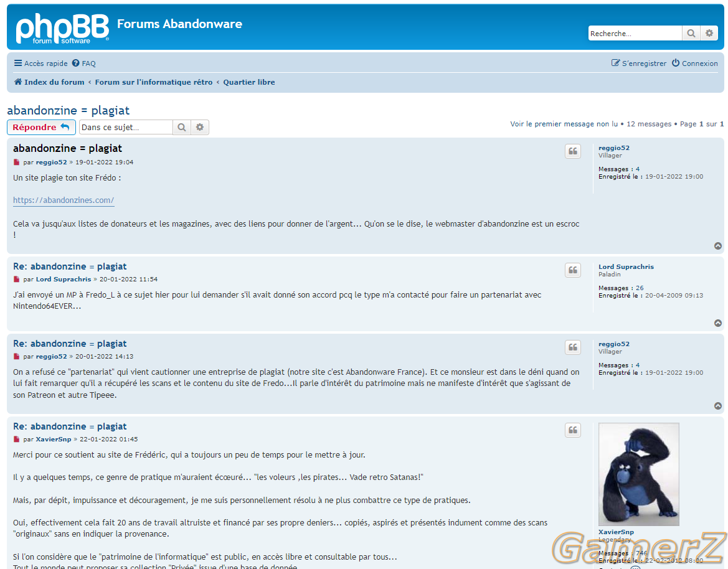Search within topic using magnifier icon
The height and width of the screenshot is (569, 728).
[x=182, y=127]
